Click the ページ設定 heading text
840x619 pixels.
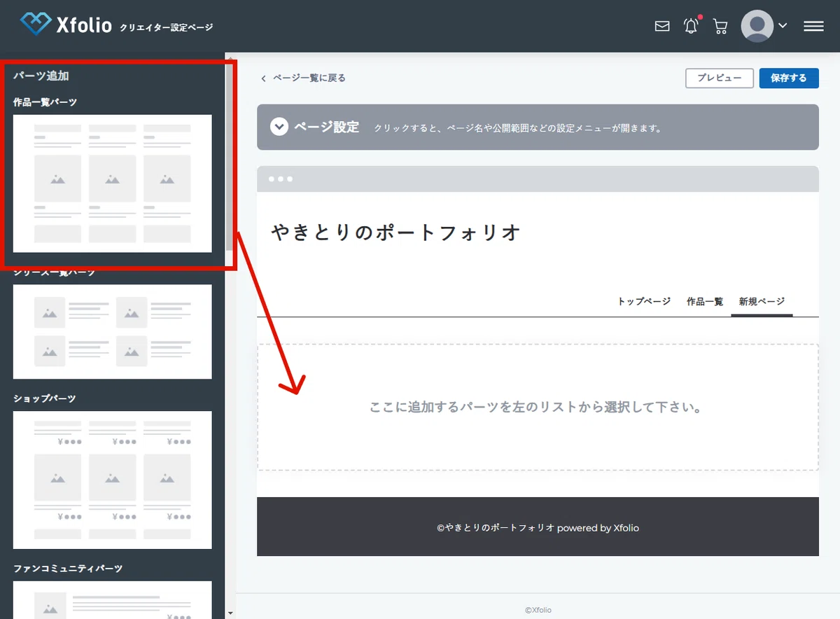click(326, 127)
